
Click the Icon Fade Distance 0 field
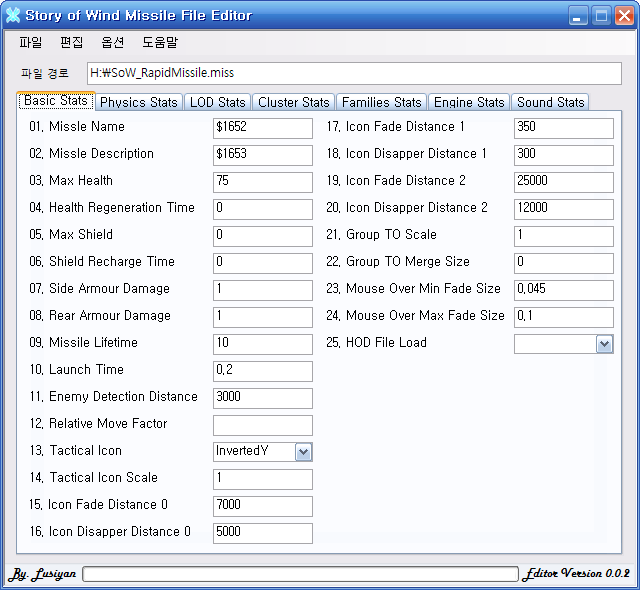(x=263, y=506)
